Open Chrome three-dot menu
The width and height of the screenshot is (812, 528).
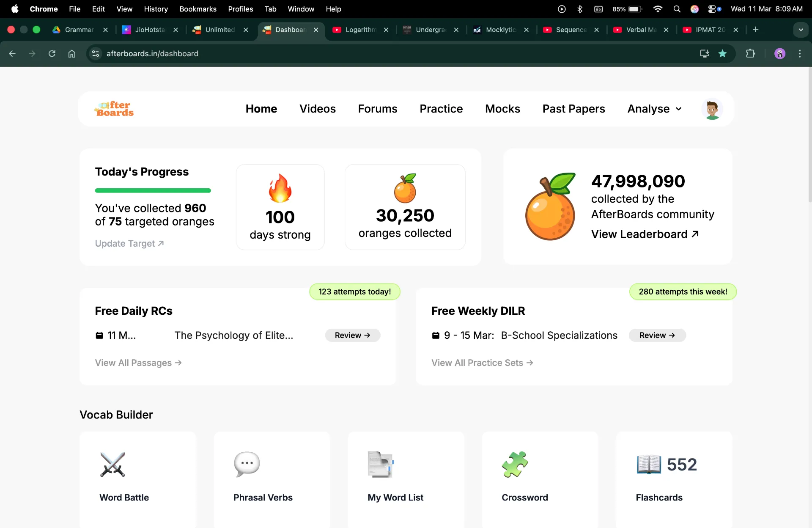pyautogui.click(x=799, y=53)
